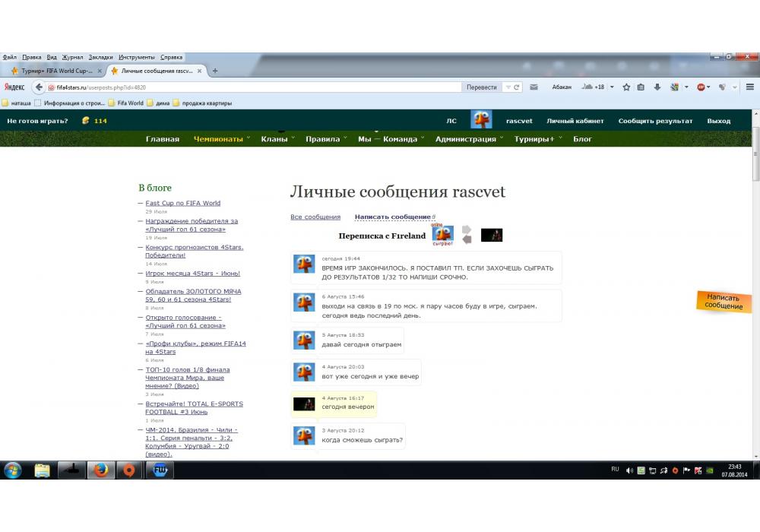Open the "Fast Cup по FIFA World" blog link

coord(182,203)
